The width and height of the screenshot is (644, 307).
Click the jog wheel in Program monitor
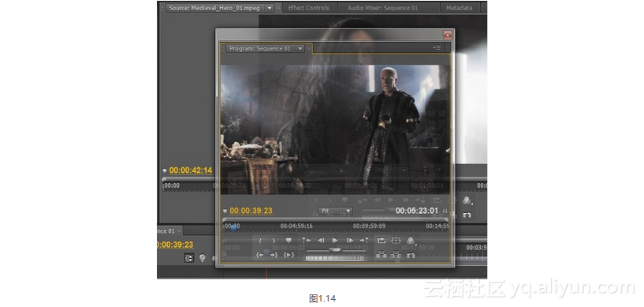tap(335, 258)
